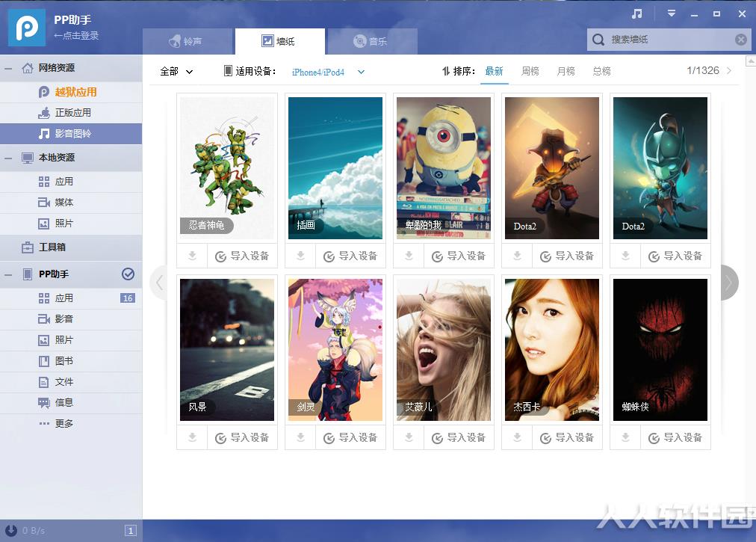Open the 蜘蛛侠 wallpaper thumbnail
The height and width of the screenshot is (542, 756).
pyautogui.click(x=660, y=350)
